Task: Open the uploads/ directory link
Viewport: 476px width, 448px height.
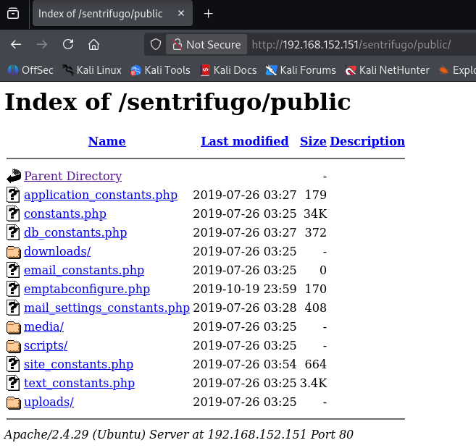Action: [x=49, y=402]
